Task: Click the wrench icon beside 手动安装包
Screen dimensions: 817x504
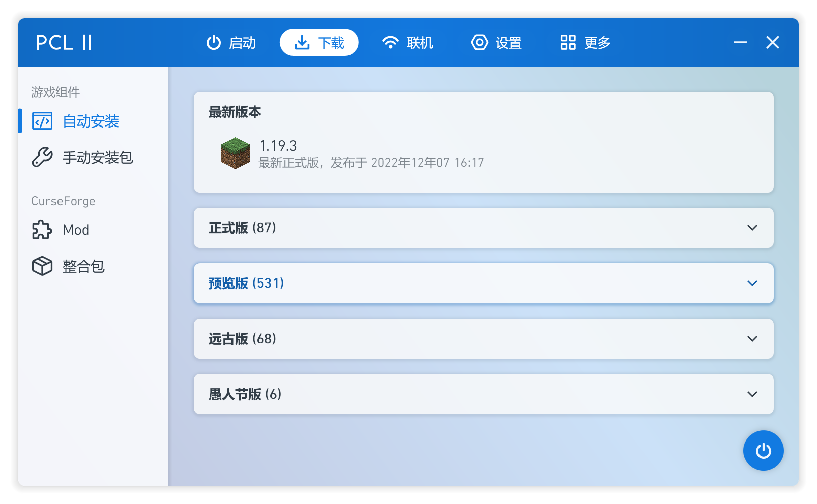Action: point(42,157)
